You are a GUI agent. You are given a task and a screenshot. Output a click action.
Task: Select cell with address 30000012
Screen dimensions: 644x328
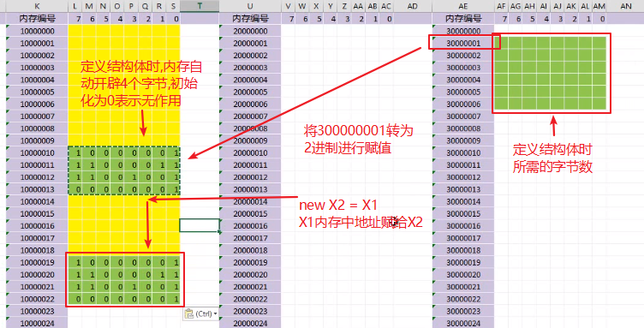pos(463,177)
